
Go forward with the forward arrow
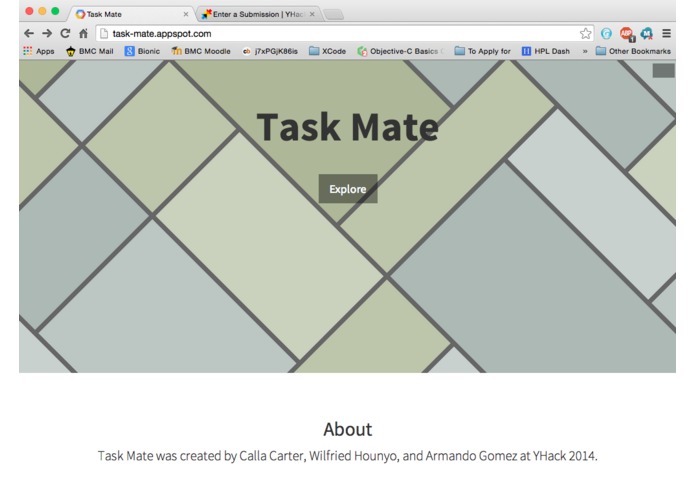47,33
